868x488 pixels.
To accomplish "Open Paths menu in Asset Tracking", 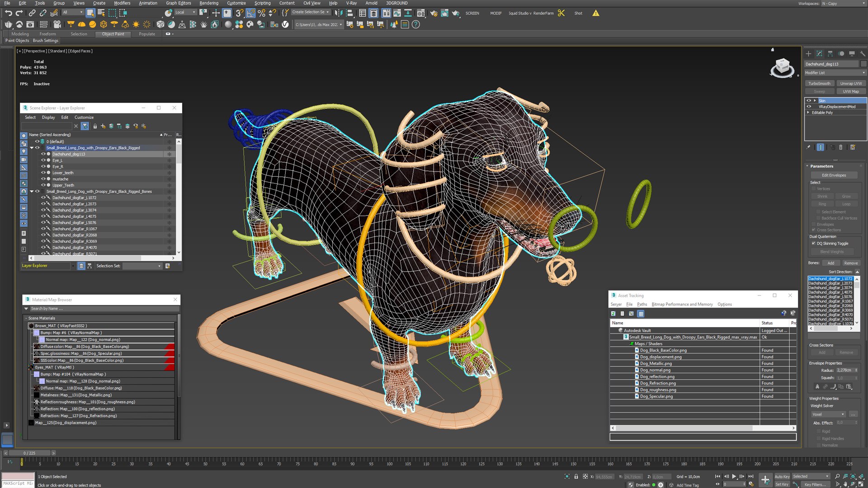I will coord(642,305).
